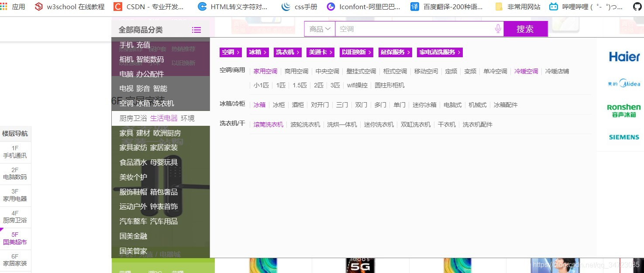
Task: Open the Apps bookmark grid icon
Action: 3,7
